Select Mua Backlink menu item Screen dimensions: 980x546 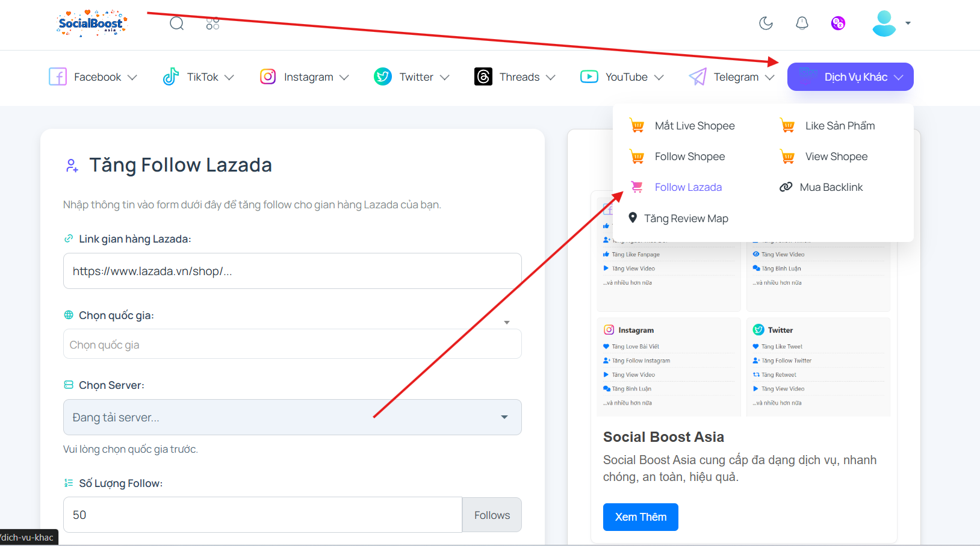[831, 187]
